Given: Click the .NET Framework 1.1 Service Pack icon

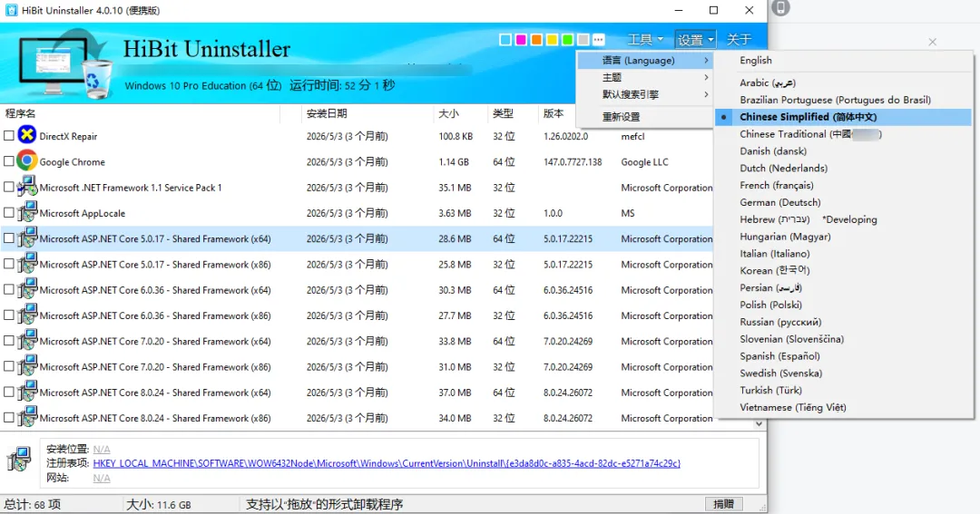Looking at the screenshot, I should 27,186.
